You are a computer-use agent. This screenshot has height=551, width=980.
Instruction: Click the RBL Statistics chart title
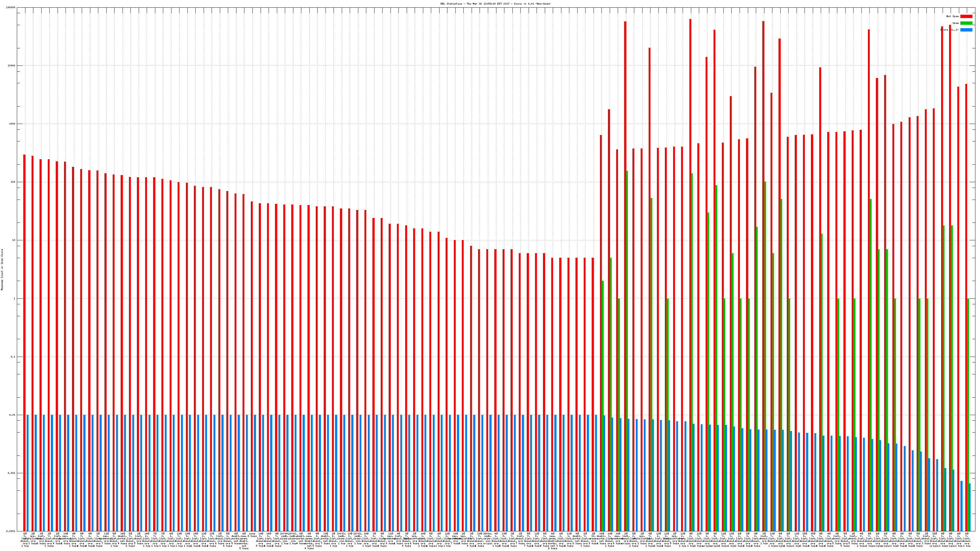click(495, 4)
